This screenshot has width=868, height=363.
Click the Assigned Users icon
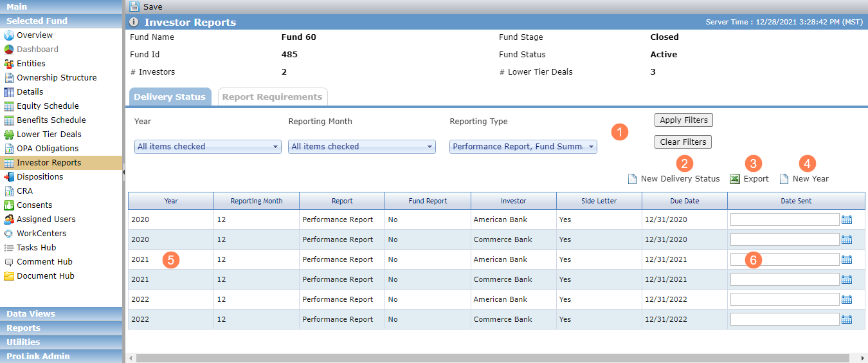[9, 219]
